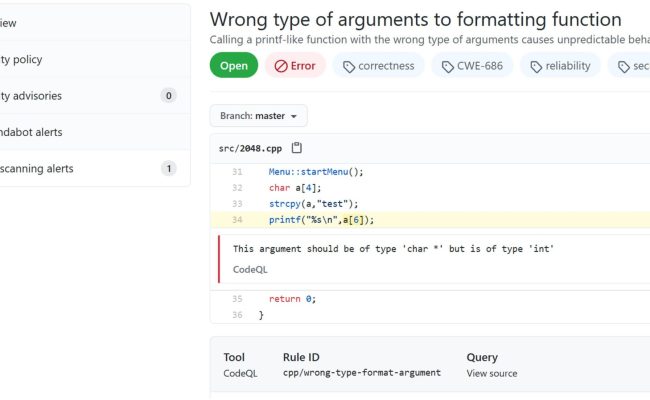The width and height of the screenshot is (650, 400).
Task: Click the return 0 code line
Action: click(292, 299)
